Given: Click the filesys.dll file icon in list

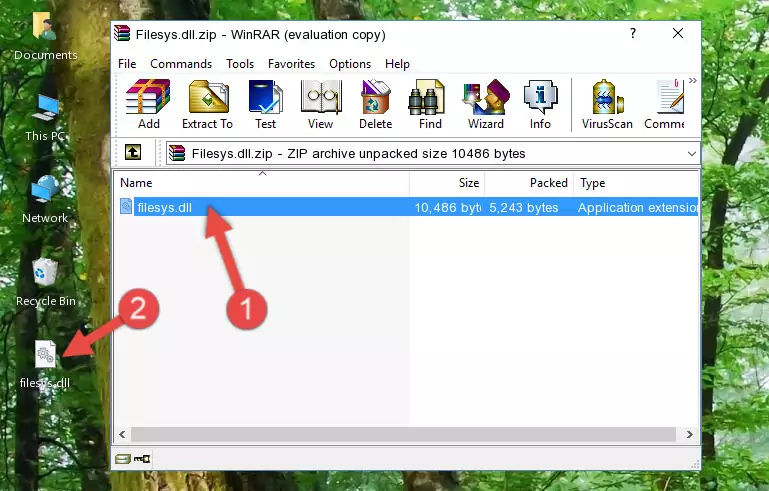Looking at the screenshot, I should coord(126,207).
